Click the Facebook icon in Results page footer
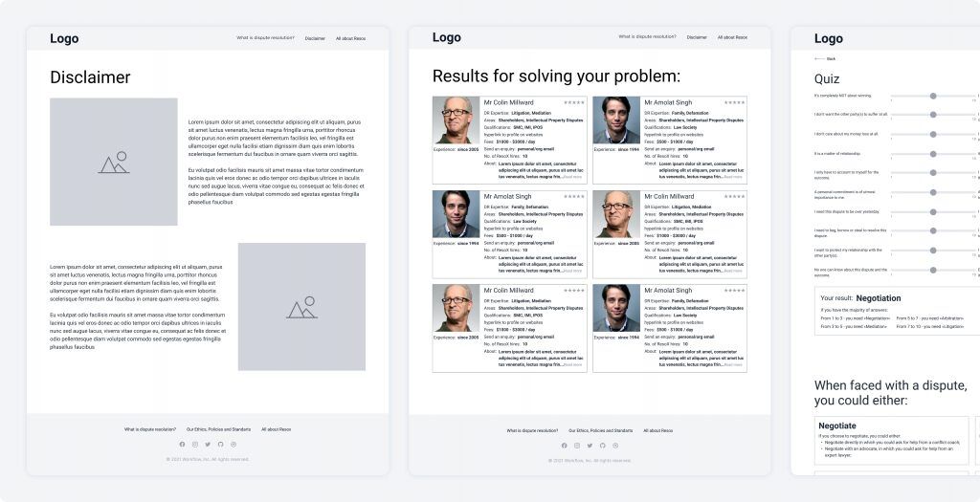This screenshot has height=502, width=980. pos(565,446)
